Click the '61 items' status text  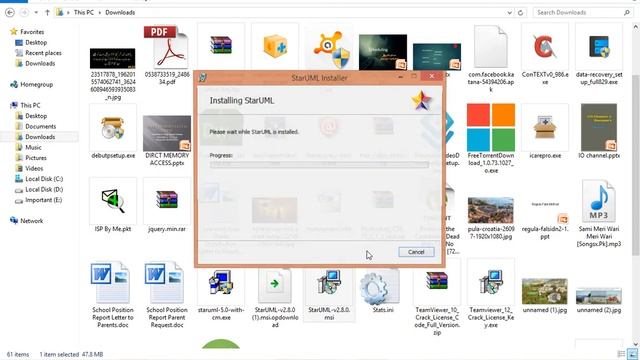tap(18, 354)
